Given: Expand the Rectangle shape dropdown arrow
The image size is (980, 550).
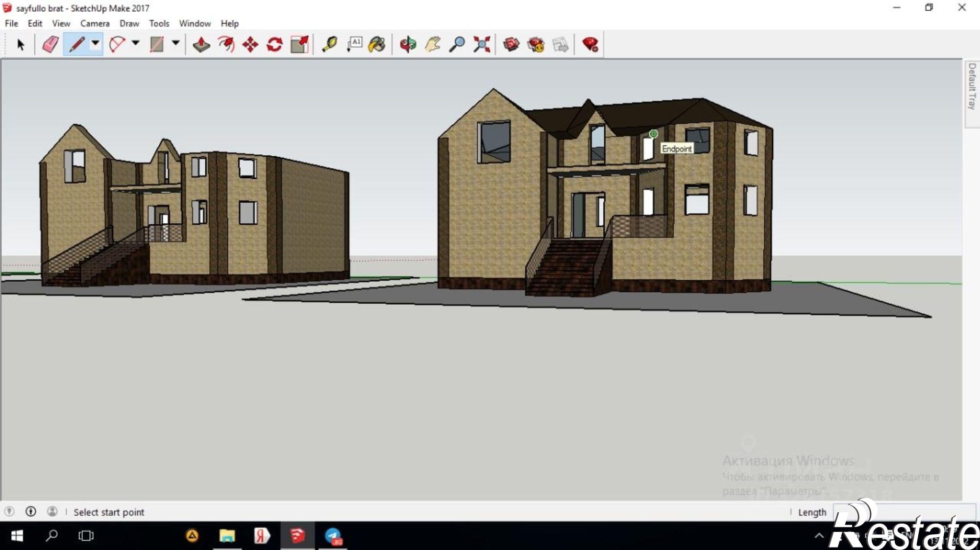Looking at the screenshot, I should pyautogui.click(x=175, y=43).
